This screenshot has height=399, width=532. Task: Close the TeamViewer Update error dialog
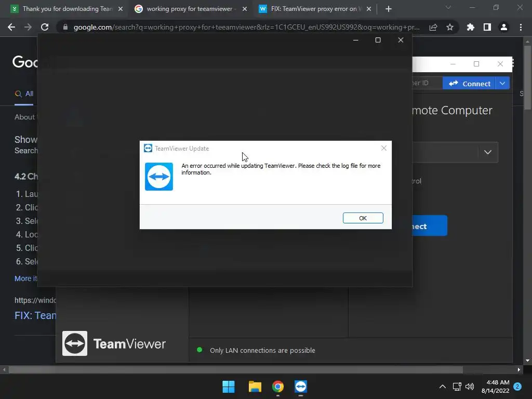point(384,148)
